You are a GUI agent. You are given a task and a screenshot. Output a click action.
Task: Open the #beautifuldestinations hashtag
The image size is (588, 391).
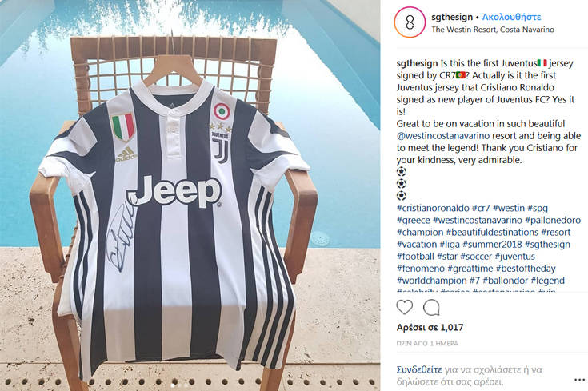pyautogui.click(x=492, y=233)
